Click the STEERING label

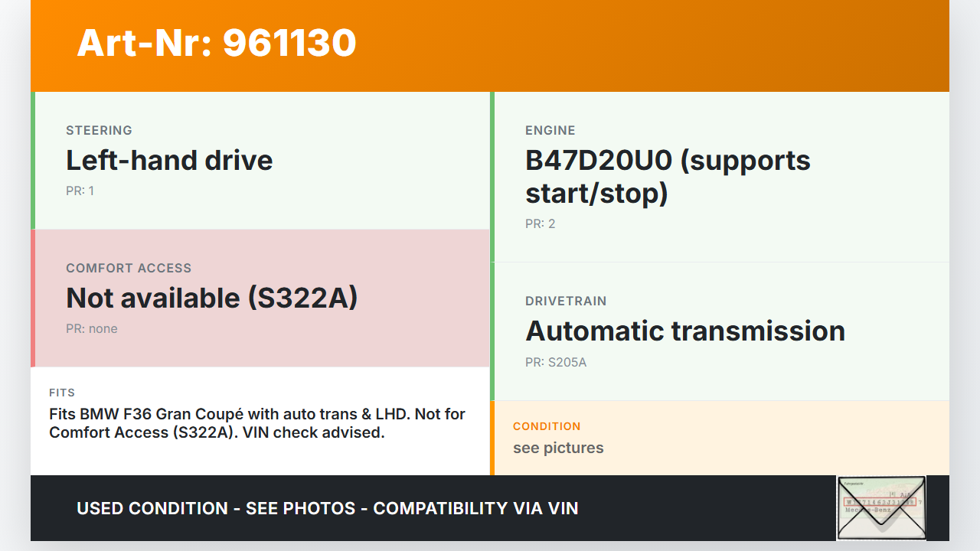(99, 130)
